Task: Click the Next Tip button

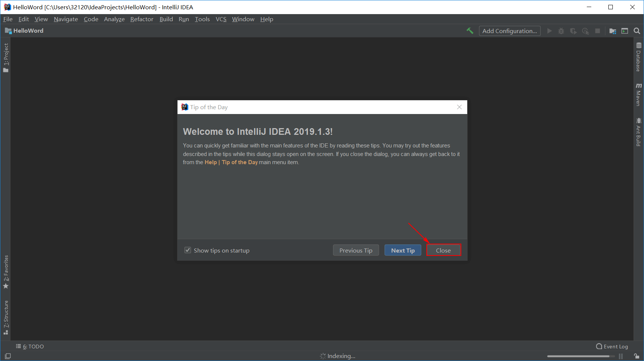Action: (x=403, y=250)
